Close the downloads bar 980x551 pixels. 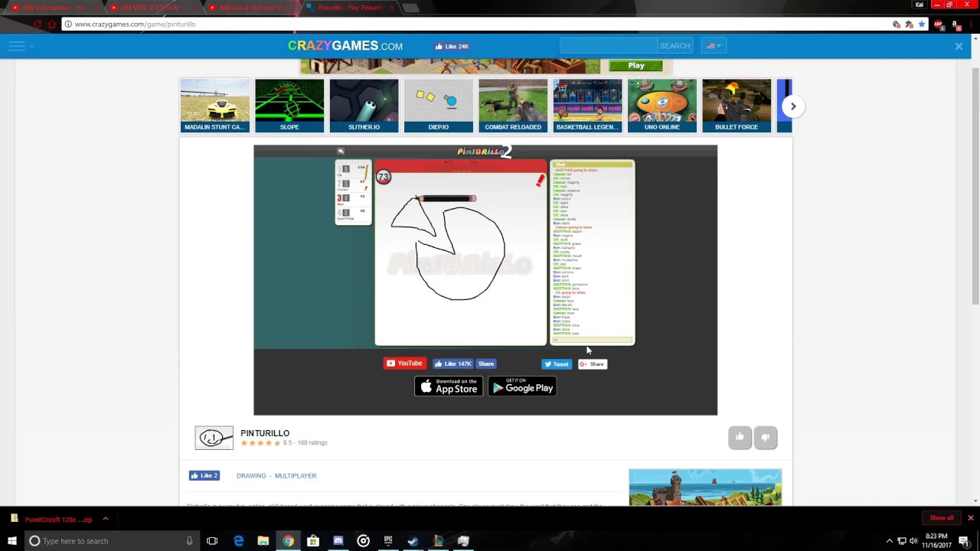coord(970,518)
